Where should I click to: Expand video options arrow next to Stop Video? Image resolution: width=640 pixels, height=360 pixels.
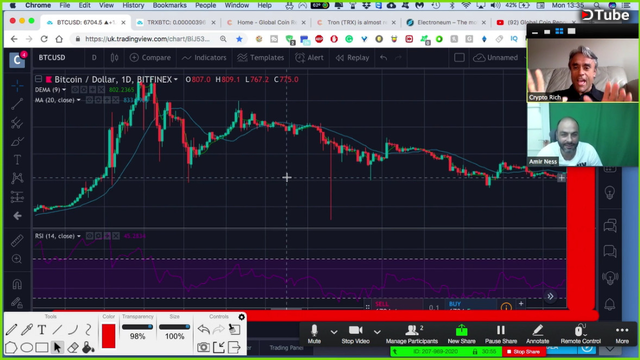(377, 332)
